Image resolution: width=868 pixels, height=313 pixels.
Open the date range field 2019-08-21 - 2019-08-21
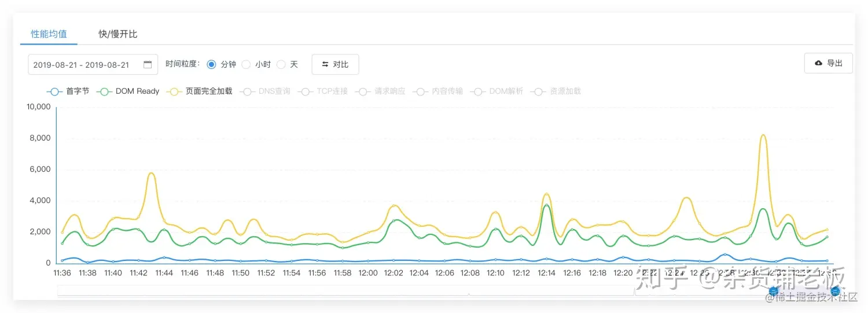93,64
